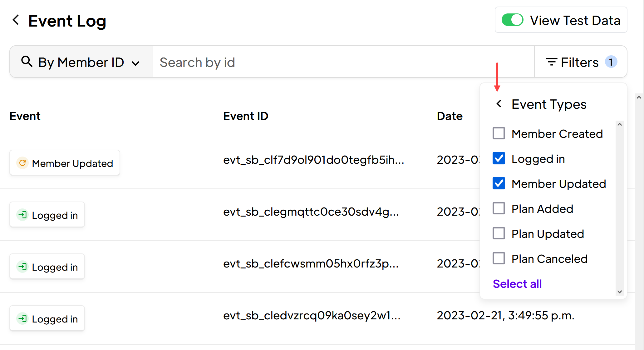Screen dimensions: 644x350
Task: Click login icon for evt_sb_cledvzrcq event
Action: 22,318
